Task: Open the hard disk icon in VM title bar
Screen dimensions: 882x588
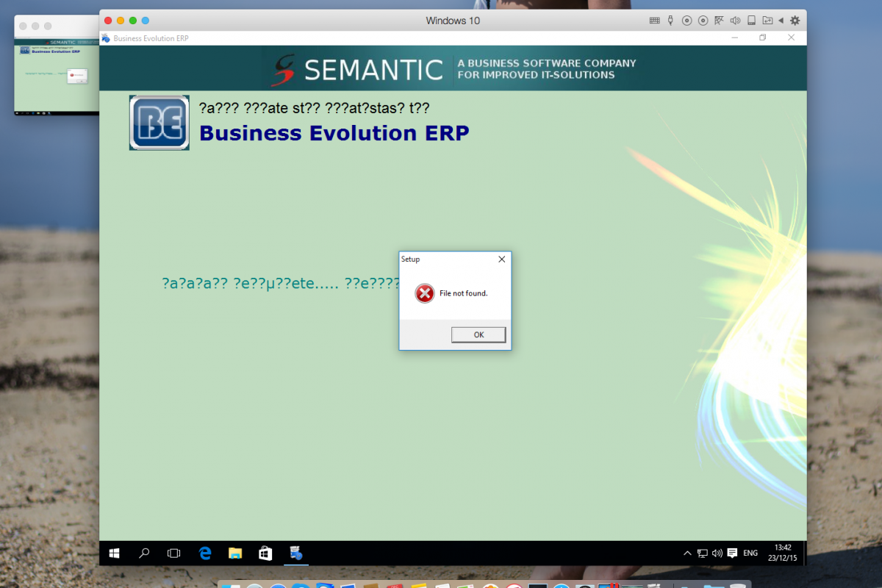Action: pos(751,21)
